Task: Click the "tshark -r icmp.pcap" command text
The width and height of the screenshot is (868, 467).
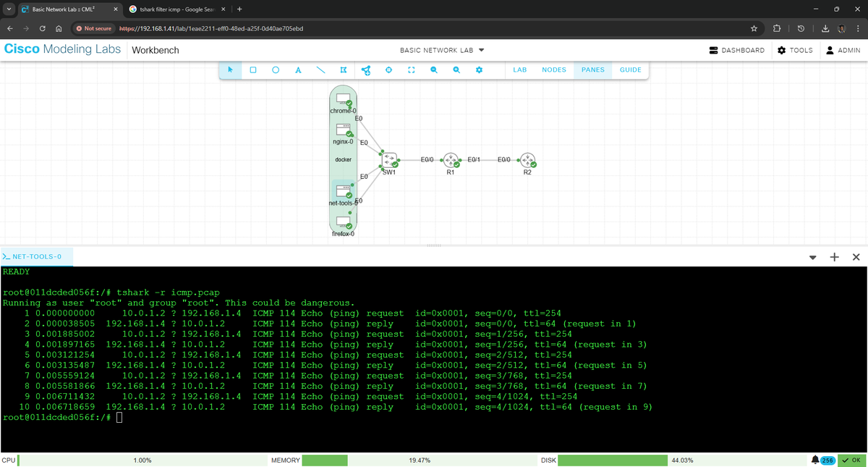Action: click(168, 293)
